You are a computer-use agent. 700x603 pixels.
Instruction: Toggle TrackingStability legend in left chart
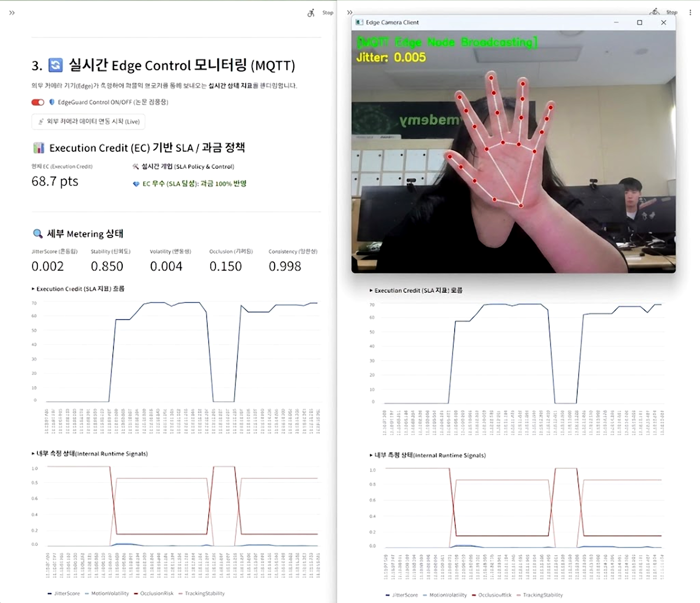[x=201, y=593]
